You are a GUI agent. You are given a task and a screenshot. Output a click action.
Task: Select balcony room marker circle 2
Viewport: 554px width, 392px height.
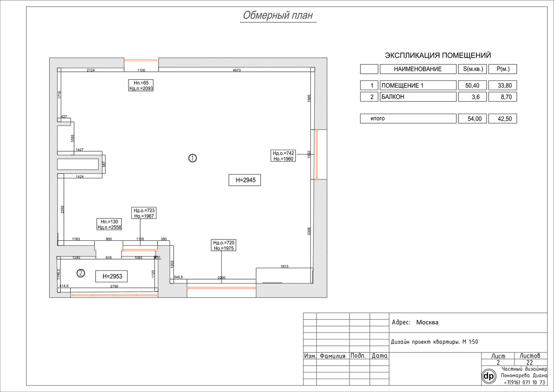(81, 273)
